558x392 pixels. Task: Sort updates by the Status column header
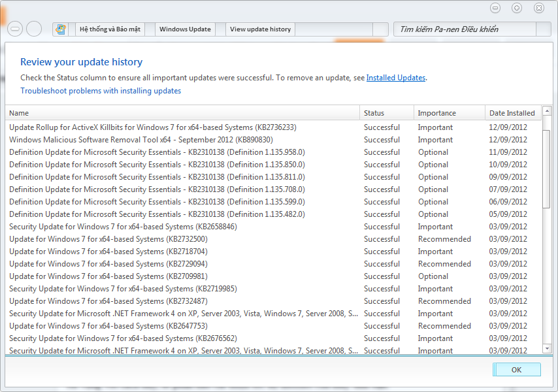(x=386, y=113)
